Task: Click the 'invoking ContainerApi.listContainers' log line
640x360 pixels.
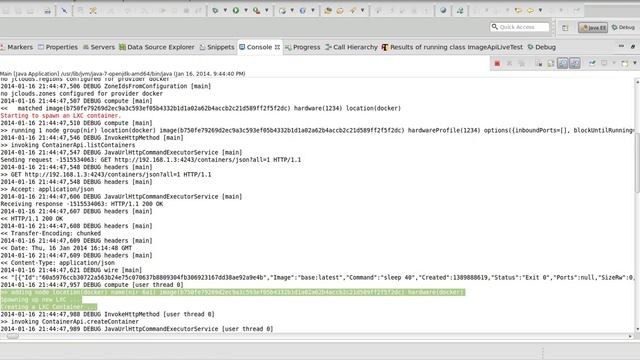Action: 68,145
